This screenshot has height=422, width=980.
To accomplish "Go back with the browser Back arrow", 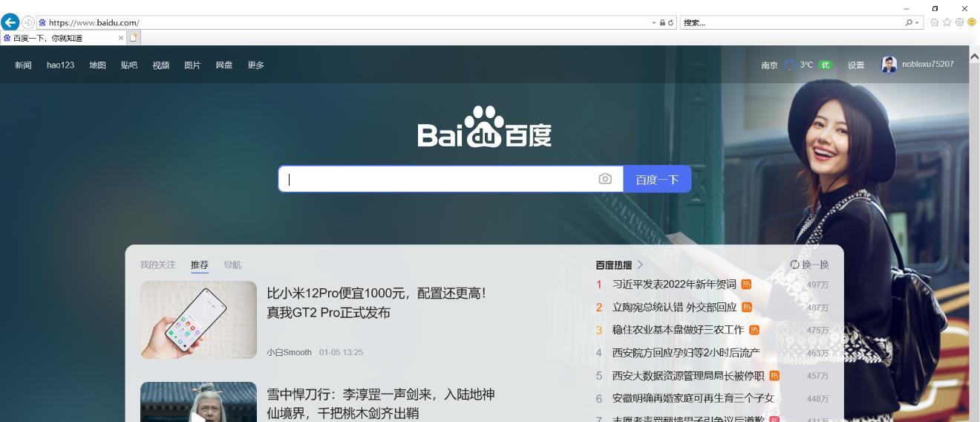I will [x=10, y=22].
